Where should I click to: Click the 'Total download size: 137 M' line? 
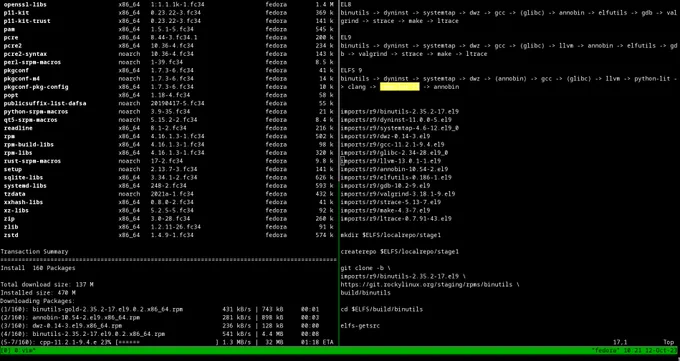tap(47, 285)
